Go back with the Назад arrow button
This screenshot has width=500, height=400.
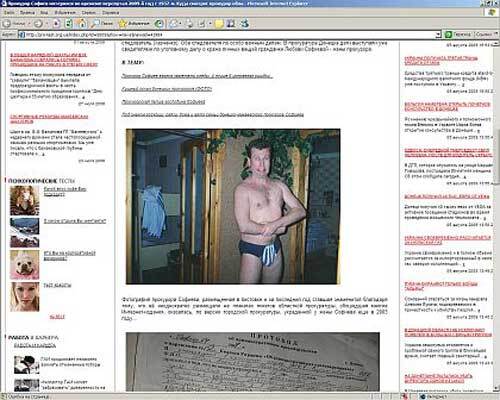13,24
